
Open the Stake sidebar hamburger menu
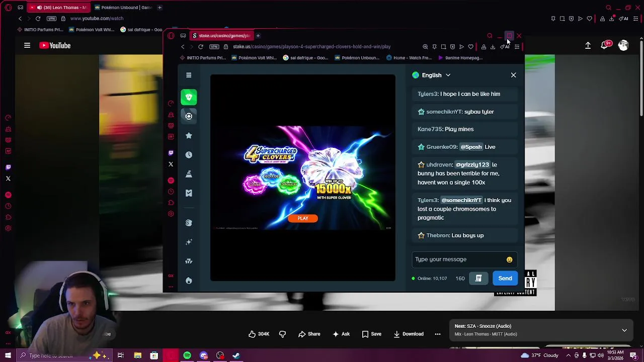tap(189, 75)
